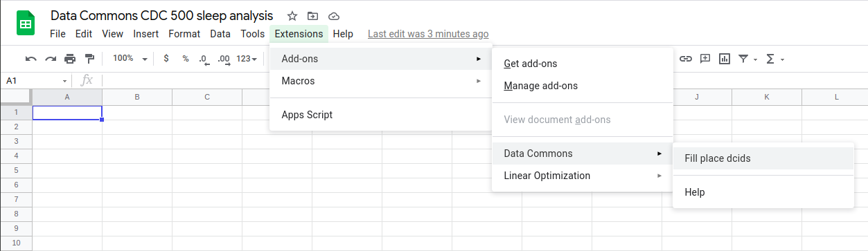This screenshot has height=251, width=868.
Task: Insert a comment
Action: click(x=705, y=59)
